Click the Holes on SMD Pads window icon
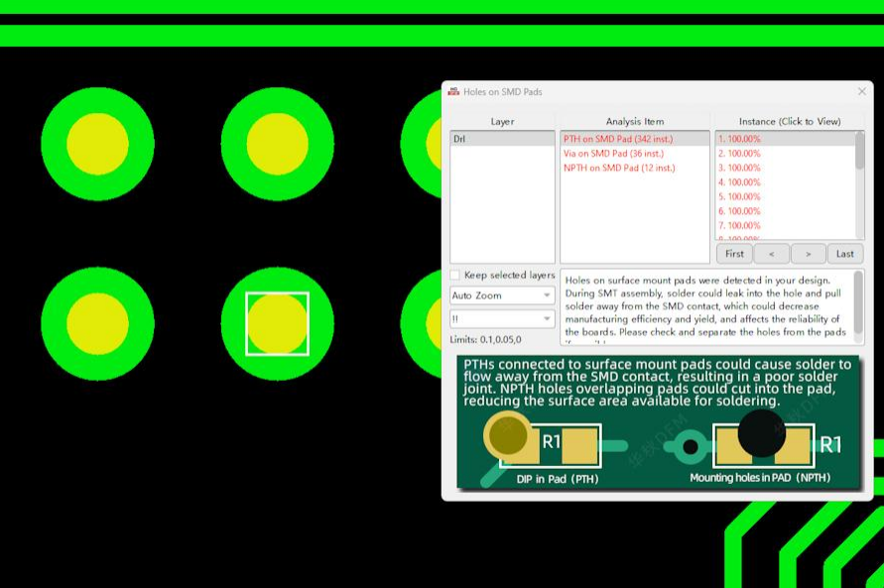Viewport: 884px width, 588px height. 453,92
